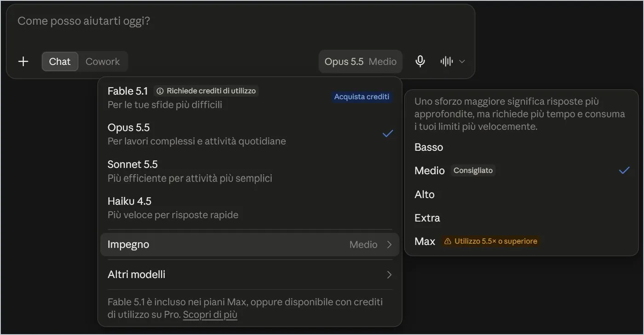Select Basso effort level

(522, 148)
